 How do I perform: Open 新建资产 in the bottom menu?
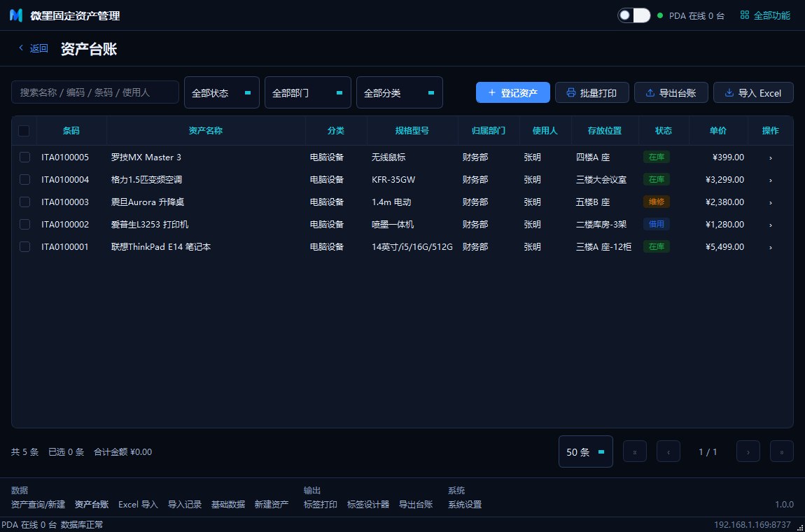pos(272,504)
